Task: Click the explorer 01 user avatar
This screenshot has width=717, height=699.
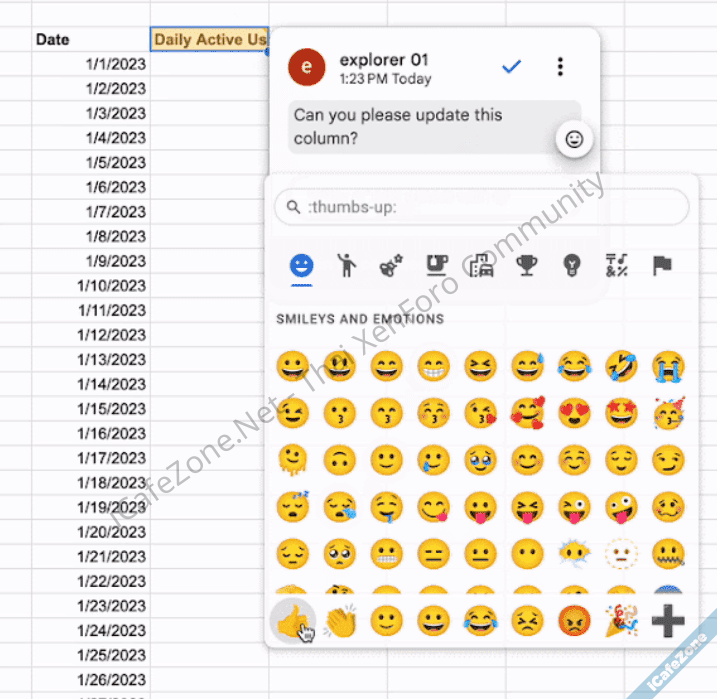Action: 306,67
